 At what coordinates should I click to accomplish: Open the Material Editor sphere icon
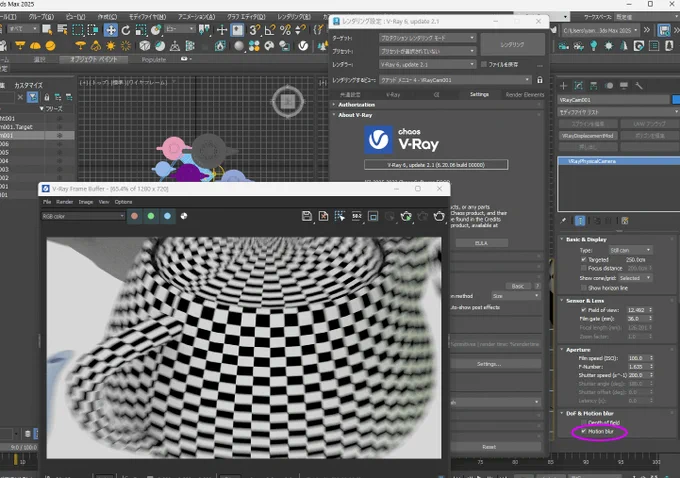coord(239,46)
